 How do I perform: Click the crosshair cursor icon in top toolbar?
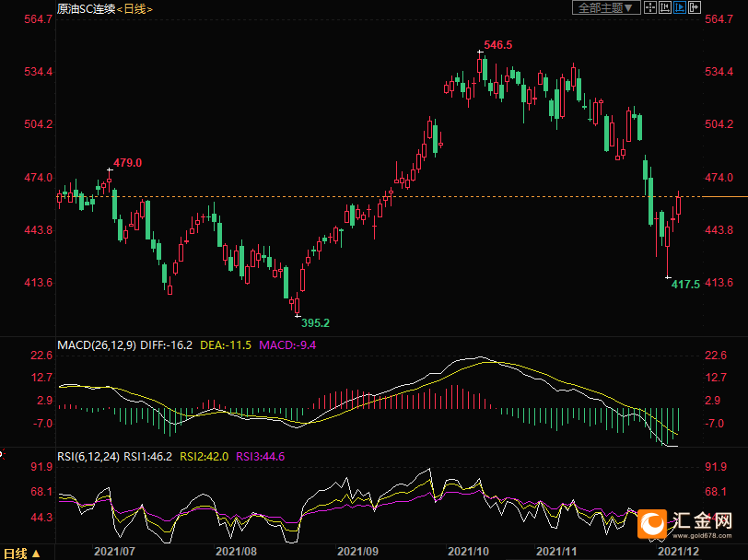(x=650, y=8)
